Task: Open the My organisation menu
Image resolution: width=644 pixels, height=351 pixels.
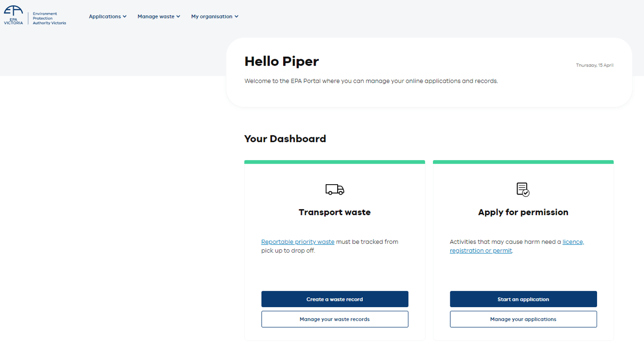Action: click(x=212, y=17)
